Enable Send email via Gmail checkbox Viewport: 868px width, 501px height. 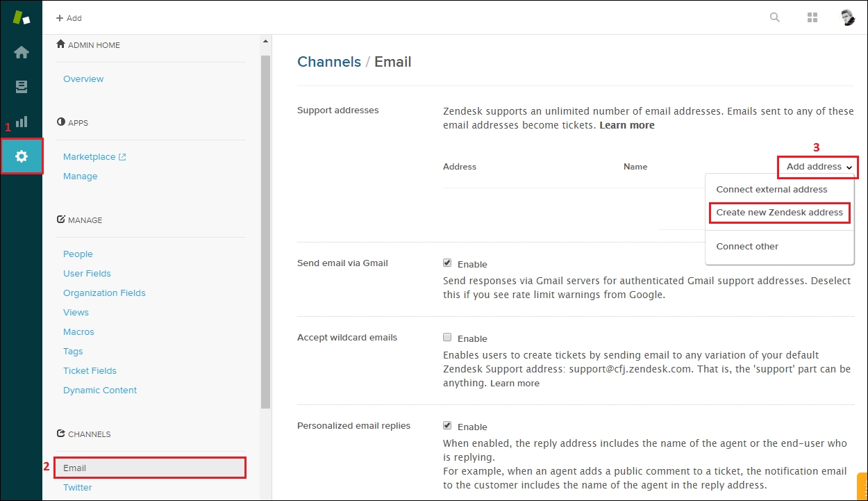coord(447,263)
